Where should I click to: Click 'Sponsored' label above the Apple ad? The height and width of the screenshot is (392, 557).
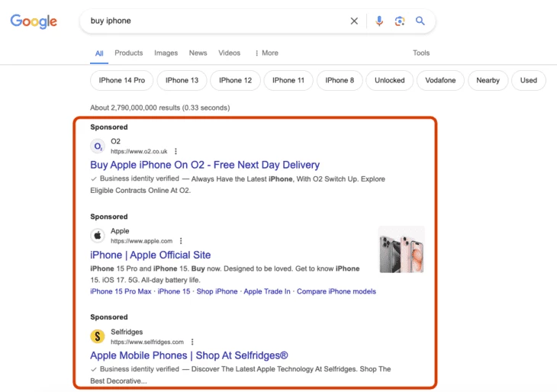pos(108,217)
